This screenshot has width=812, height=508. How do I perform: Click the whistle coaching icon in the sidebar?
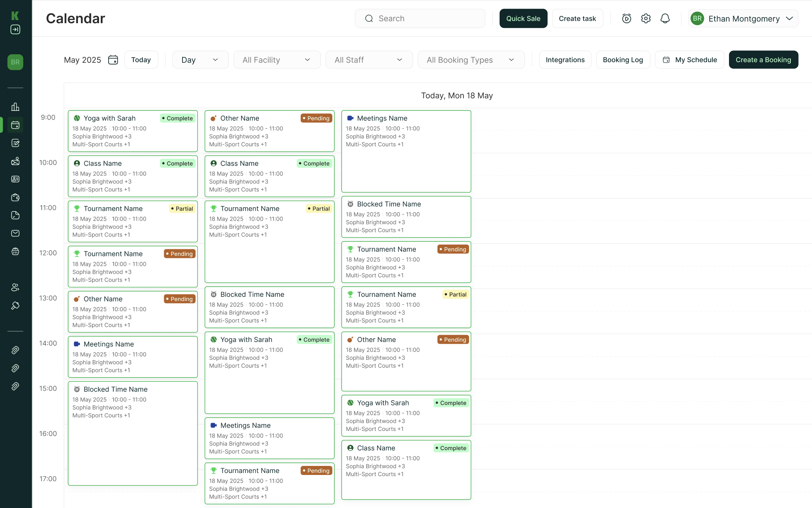tap(15, 305)
